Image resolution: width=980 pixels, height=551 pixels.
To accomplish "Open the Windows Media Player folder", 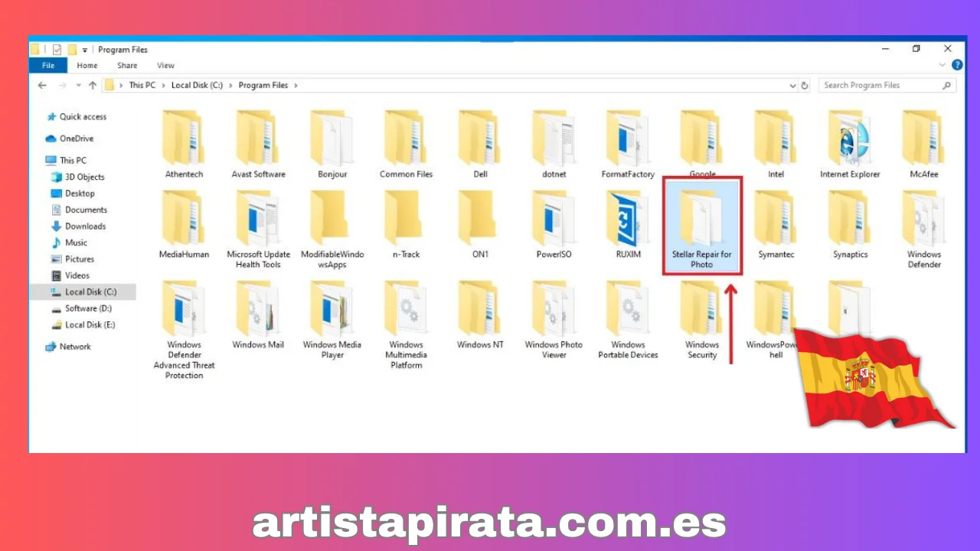I will tap(332, 320).
